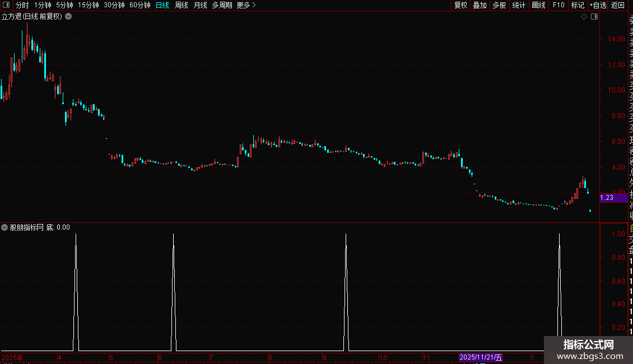Screen dimensions: 633x364
Task: Click the 统计 statistics button
Action: click(x=519, y=5)
